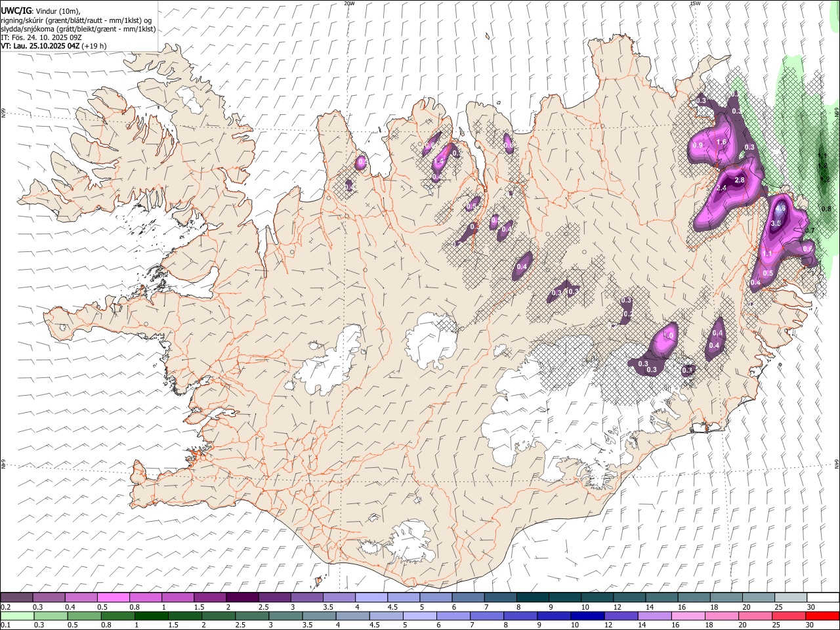
Task: Click the 2.8 snowfall value on the map
Action: [x=739, y=180]
